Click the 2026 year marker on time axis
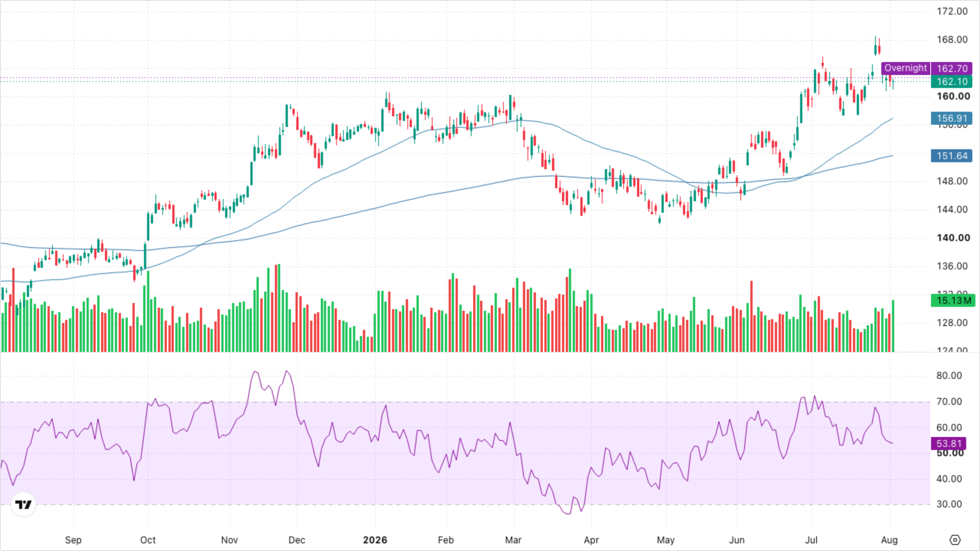The width and height of the screenshot is (980, 551). [x=375, y=540]
